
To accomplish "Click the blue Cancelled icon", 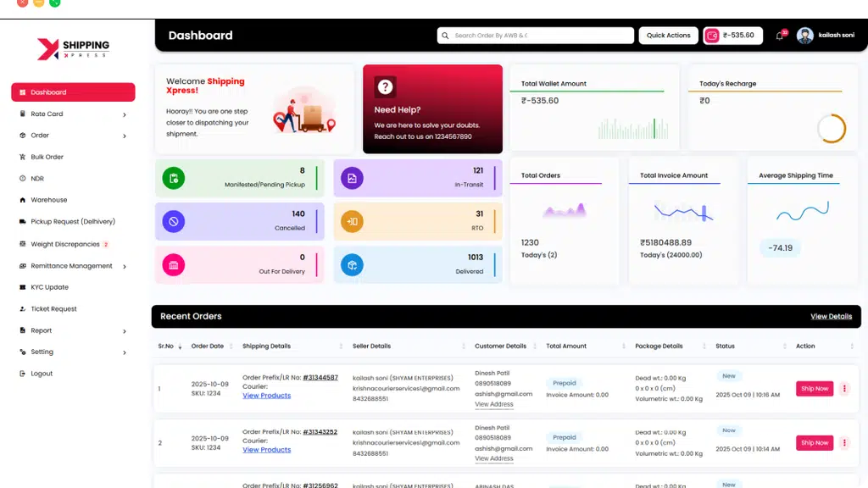I will coord(173,221).
